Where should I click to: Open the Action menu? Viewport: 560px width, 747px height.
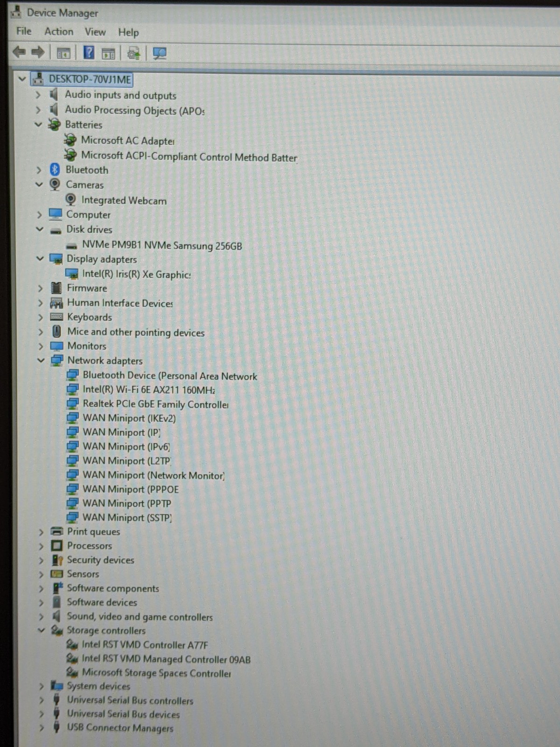(59, 32)
